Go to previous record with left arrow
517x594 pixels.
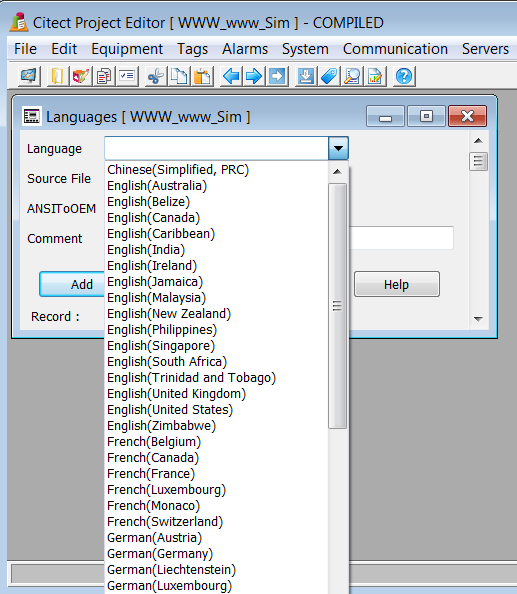point(231,76)
